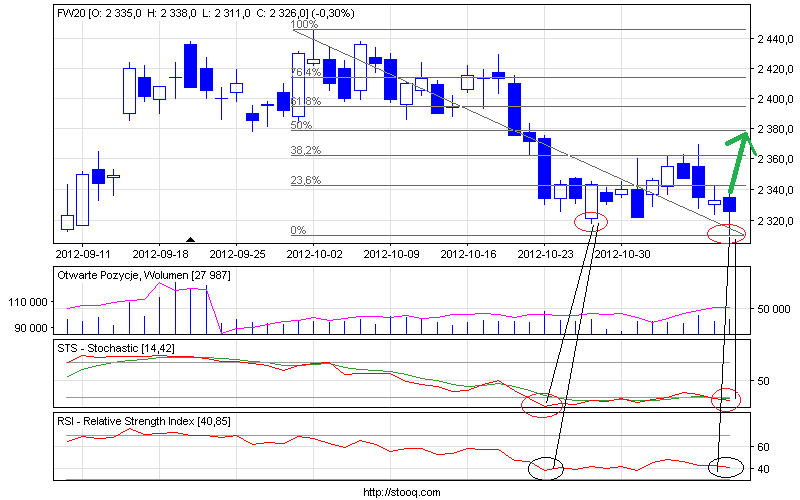This screenshot has height=500, width=800.
Task: Click the black triangle marker on date axis
Action: 190,239
